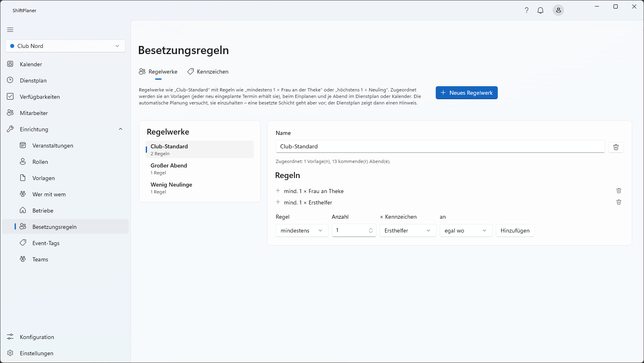Open the help question mark icon
Screen dimensions: 644x363
[527, 11]
